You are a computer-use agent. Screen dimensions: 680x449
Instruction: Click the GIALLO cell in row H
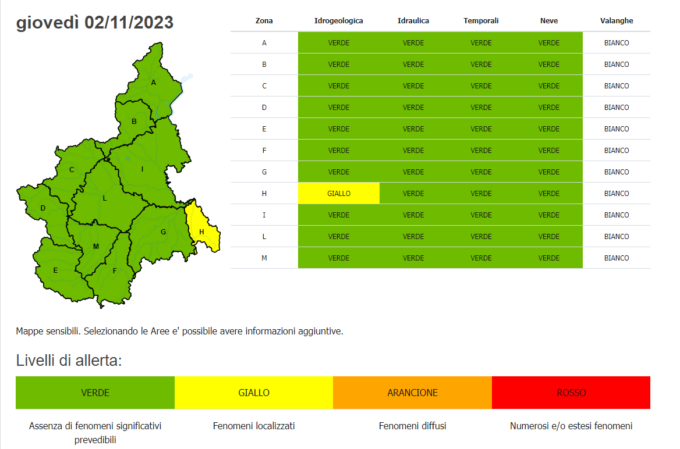[x=338, y=193]
